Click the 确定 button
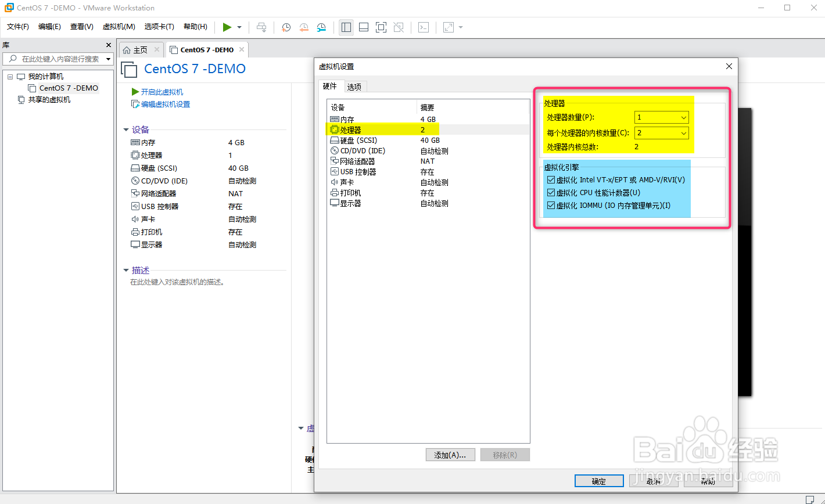825x504 pixels. [599, 481]
